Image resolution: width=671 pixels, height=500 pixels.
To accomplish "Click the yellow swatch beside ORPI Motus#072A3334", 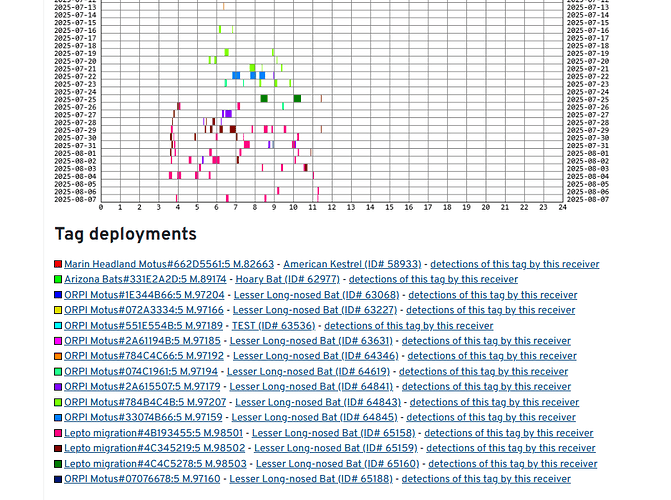I will (58, 311).
